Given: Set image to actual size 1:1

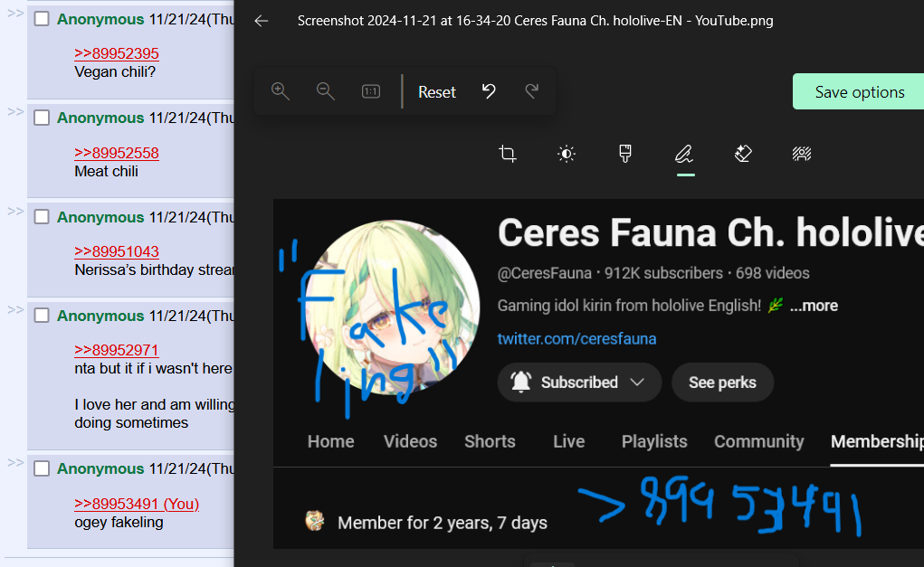Looking at the screenshot, I should coord(371,91).
